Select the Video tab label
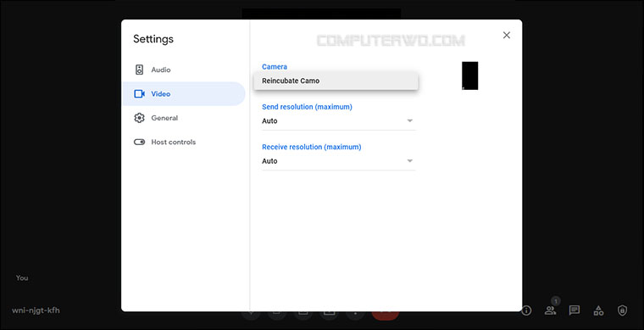Viewport: 644px width, 330px height. pyautogui.click(x=161, y=93)
